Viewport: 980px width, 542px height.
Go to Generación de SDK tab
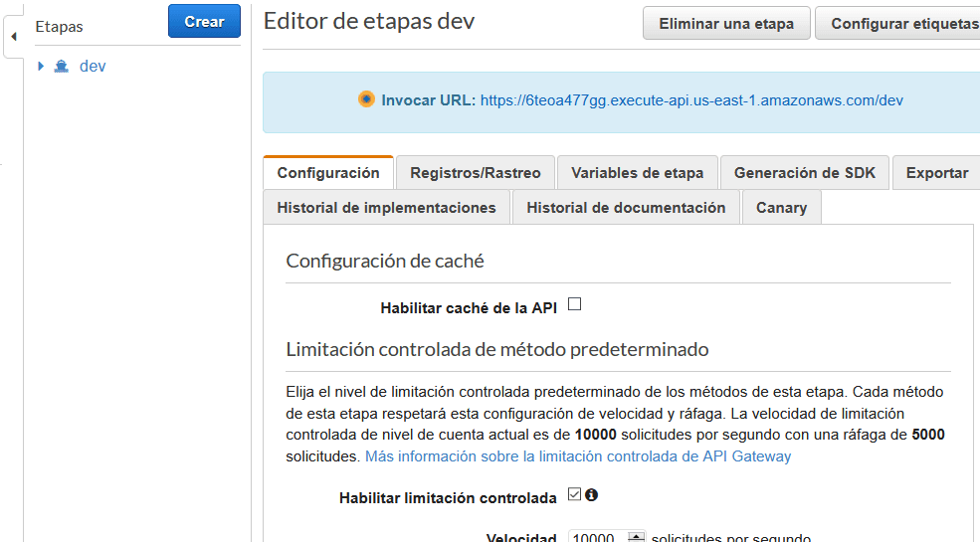click(804, 173)
